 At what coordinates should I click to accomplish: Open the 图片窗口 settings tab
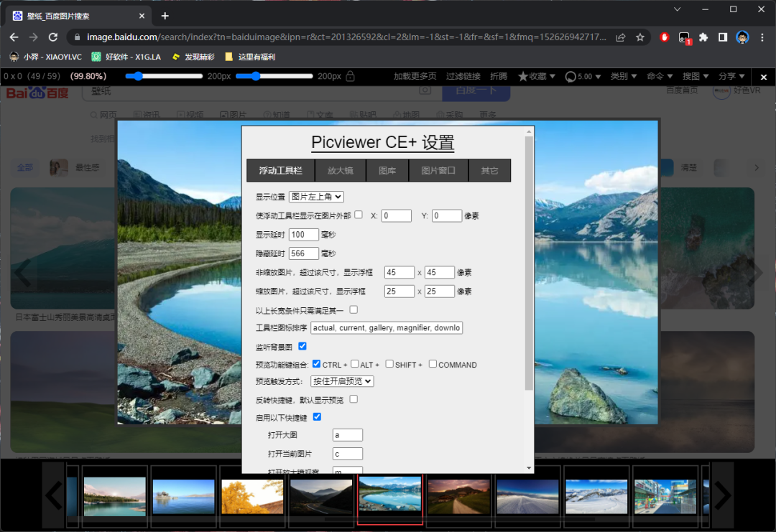(438, 170)
